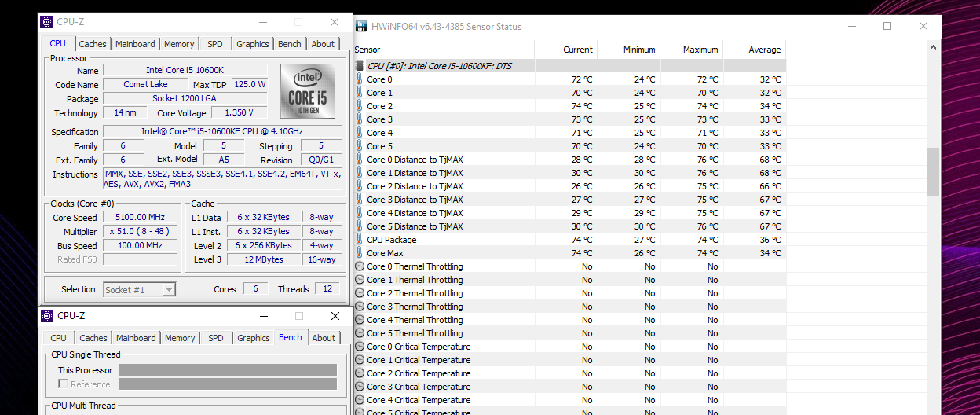This screenshot has width=980, height=415.
Task: Click the Intel Core i5 logo in CPU-Z
Action: coord(307,91)
